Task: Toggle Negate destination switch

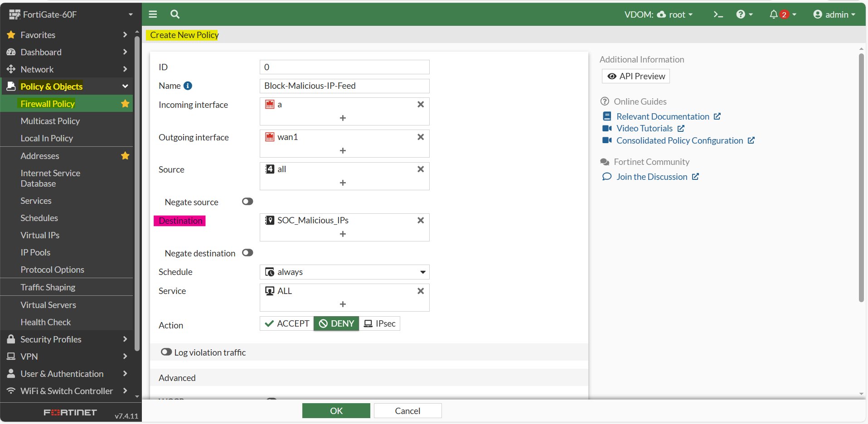Action: [247, 253]
